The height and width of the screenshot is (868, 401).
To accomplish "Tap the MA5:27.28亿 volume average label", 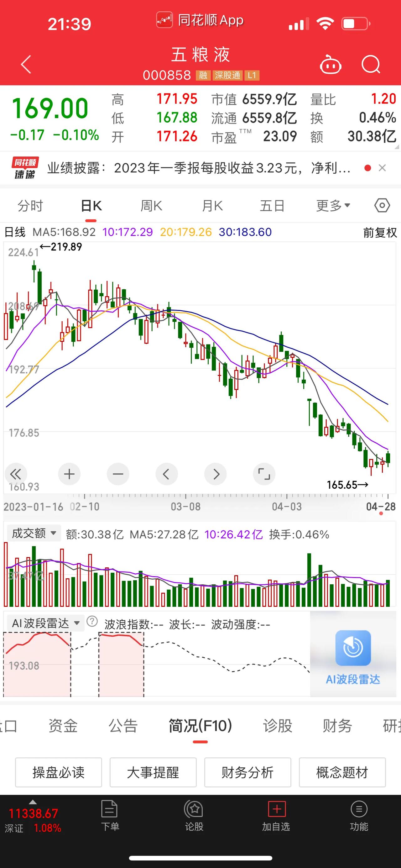I will [x=164, y=534].
